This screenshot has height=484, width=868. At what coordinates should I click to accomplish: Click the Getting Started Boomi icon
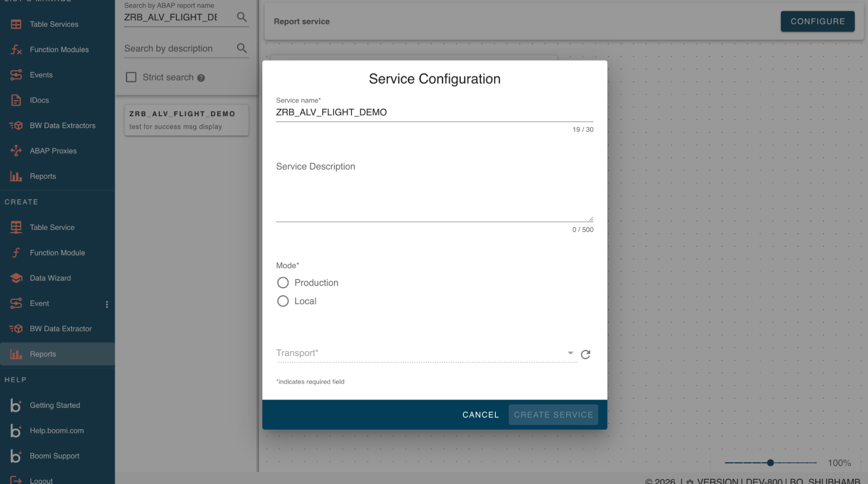(x=16, y=405)
